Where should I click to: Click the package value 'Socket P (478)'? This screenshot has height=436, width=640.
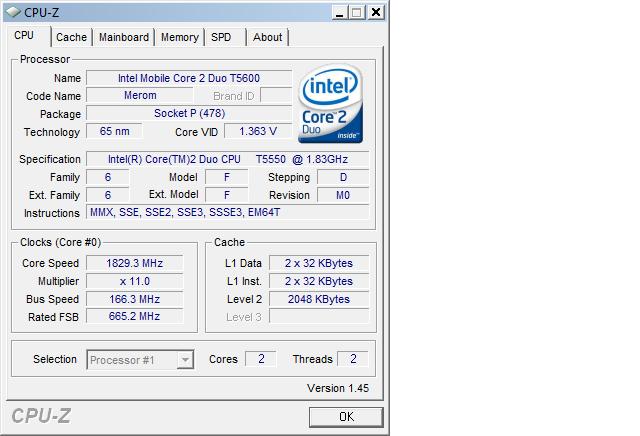189,113
